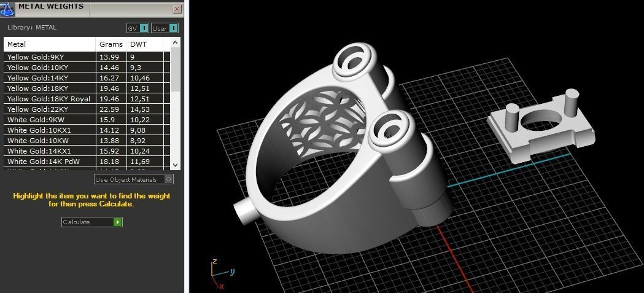The height and width of the screenshot is (293, 644).
Task: Select White Gold:10KX1 row
Action: pos(87,130)
